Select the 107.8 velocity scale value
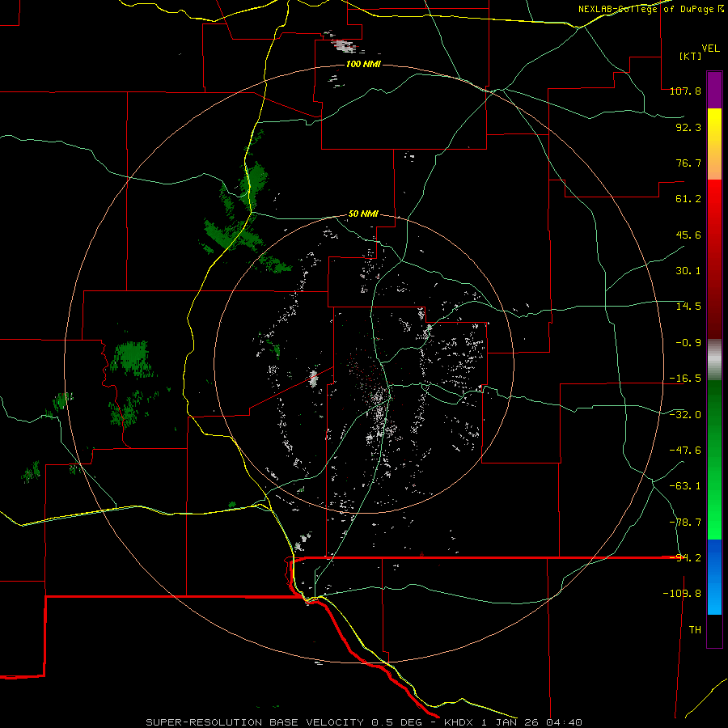The image size is (728, 728). (x=685, y=91)
